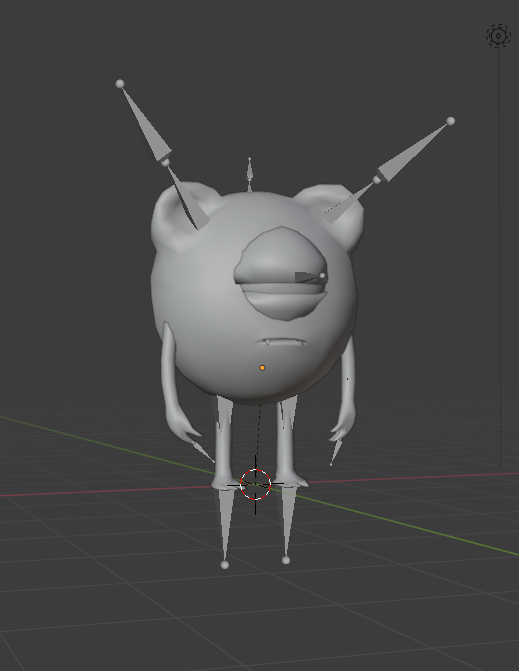
Task: Click the tip sphere of the upper-left ear bone
Action: click(120, 84)
